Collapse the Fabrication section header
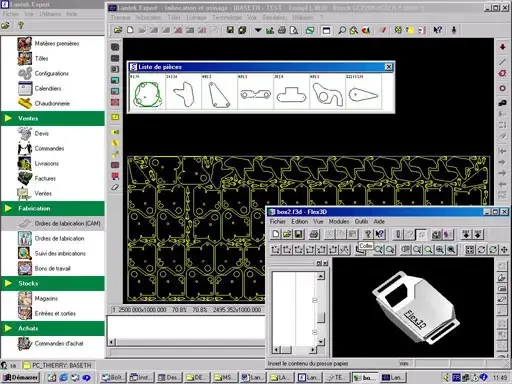Screen dimensions: 512x384 (53, 208)
